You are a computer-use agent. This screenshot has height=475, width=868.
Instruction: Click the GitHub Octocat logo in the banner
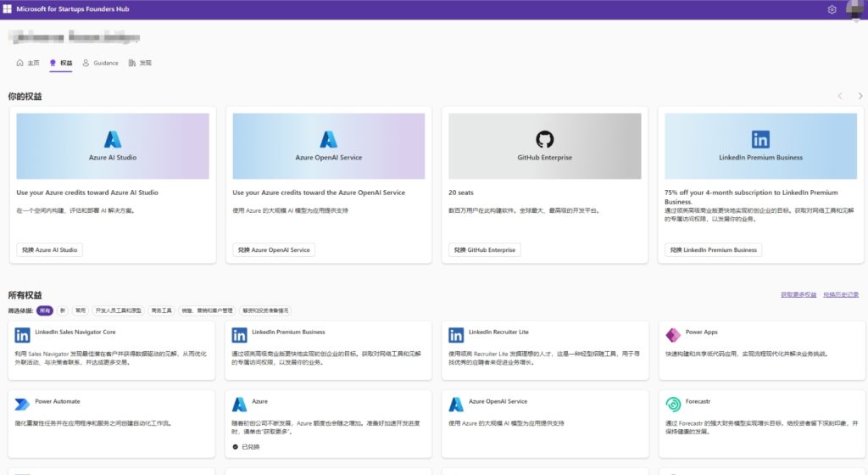tap(545, 139)
